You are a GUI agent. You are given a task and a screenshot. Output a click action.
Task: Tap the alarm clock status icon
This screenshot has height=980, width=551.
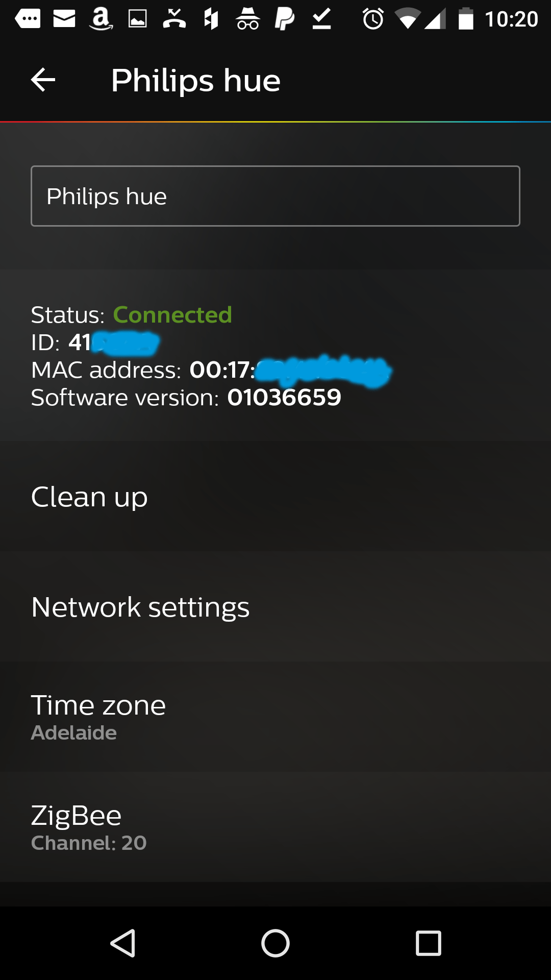coord(373,19)
